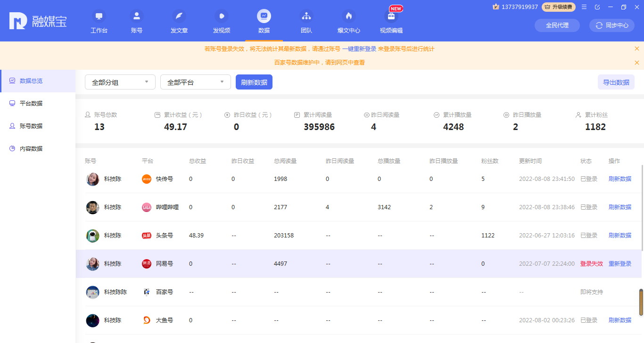Click the 大鱼号 platform icon
Screen dimensions: 644x343
click(x=147, y=320)
